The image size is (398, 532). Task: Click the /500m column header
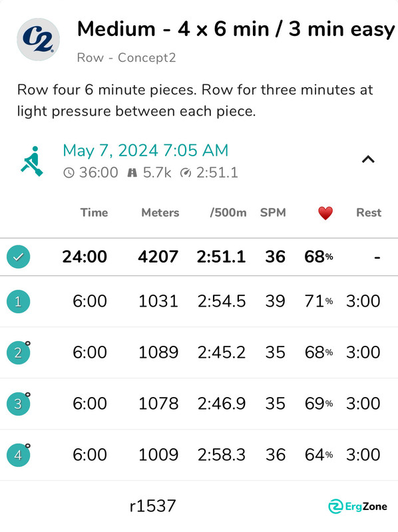pos(228,213)
